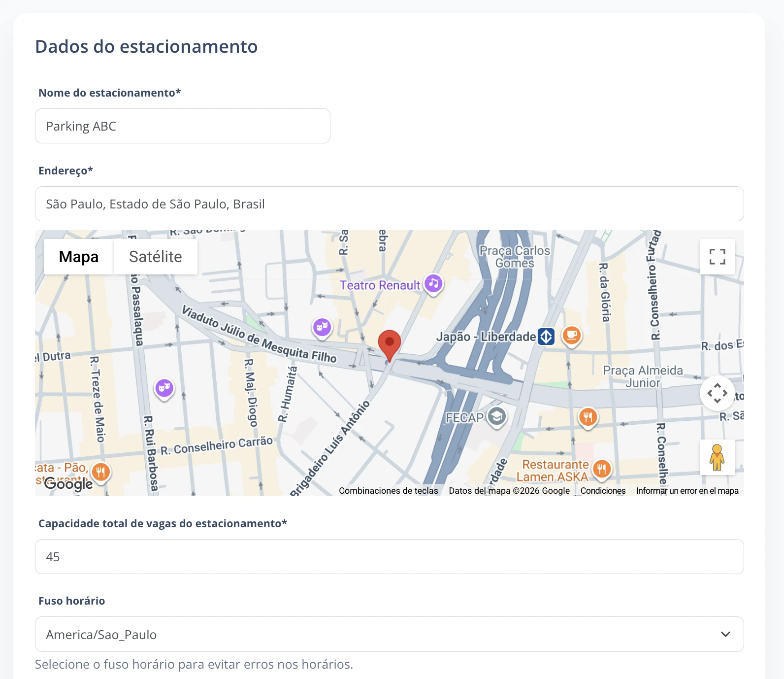Screen dimensions: 784x679
Task: Open Combinaciones de teclas shortcuts
Action: [x=389, y=491]
